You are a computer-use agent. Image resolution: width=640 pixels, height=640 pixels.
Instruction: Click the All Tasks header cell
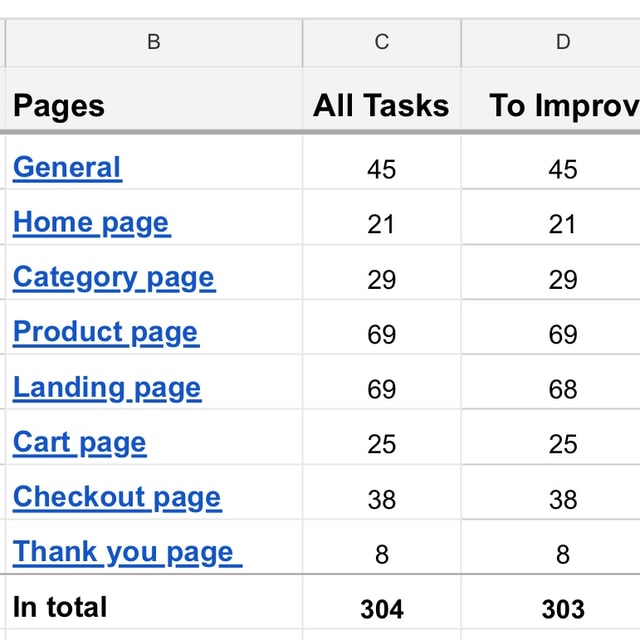[x=381, y=105]
